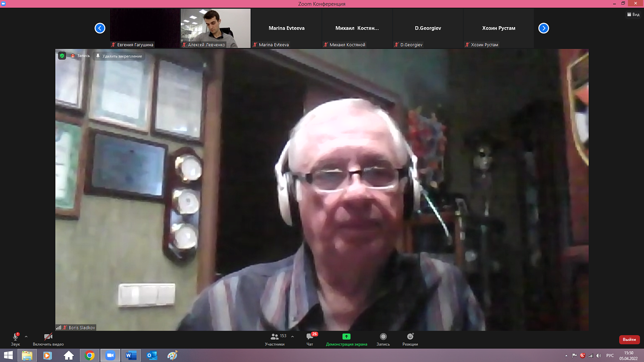This screenshot has width=644, height=362.
Task: Toggle the taskbar volume speaker icon
Action: (x=599, y=356)
